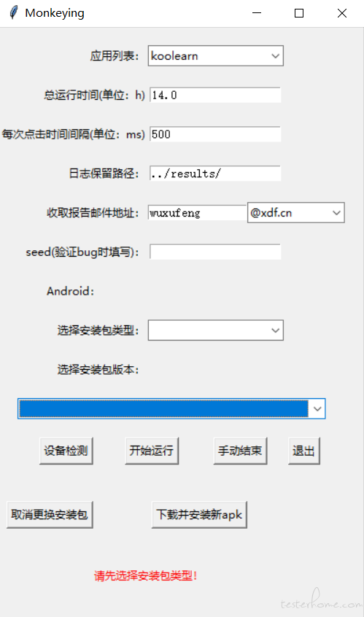
Task: Minimize the Monkeying window
Action: (257, 13)
